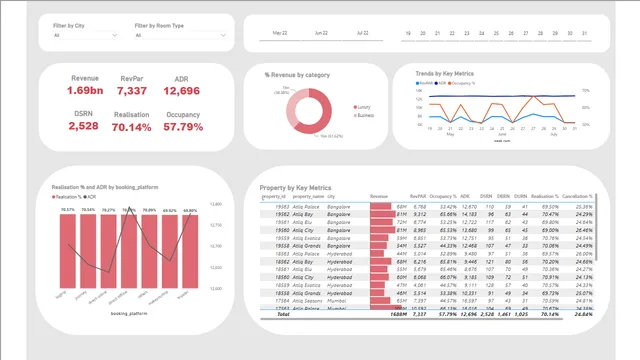Click Realisation % legend in booking platform chart

pos(67,197)
